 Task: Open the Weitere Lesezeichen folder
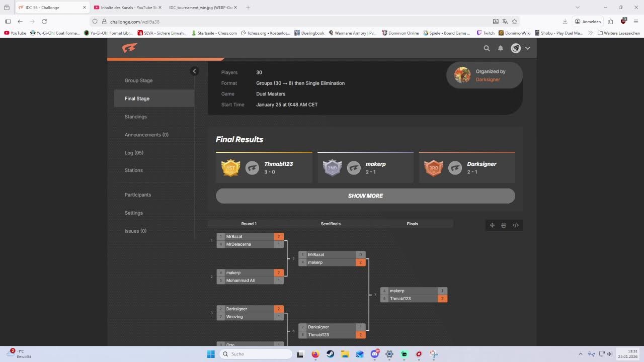point(619,33)
